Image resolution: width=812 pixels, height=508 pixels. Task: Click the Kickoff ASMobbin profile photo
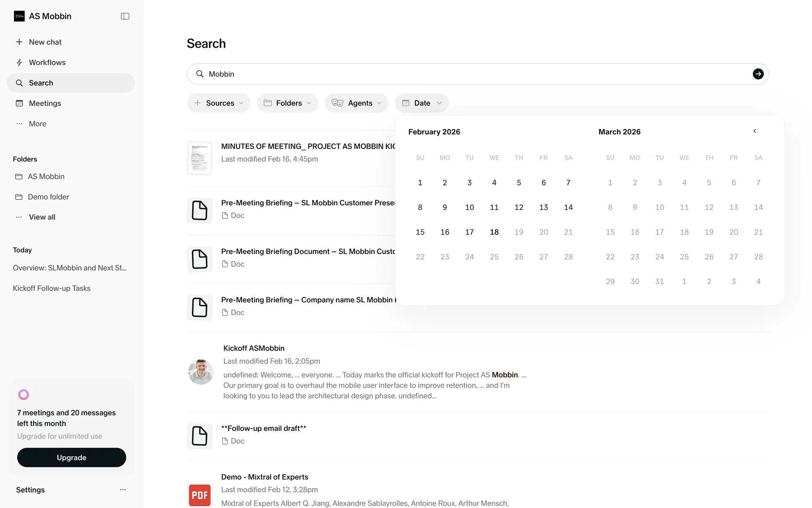[x=200, y=372]
